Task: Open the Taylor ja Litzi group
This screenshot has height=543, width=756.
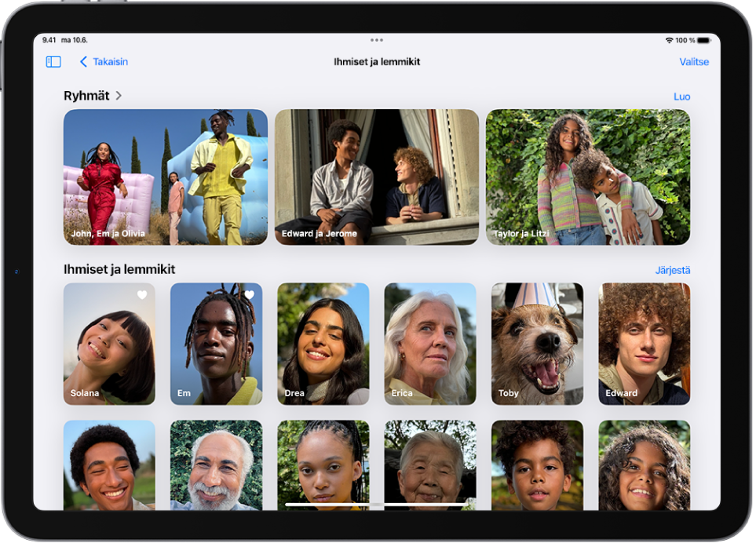Action: click(588, 177)
